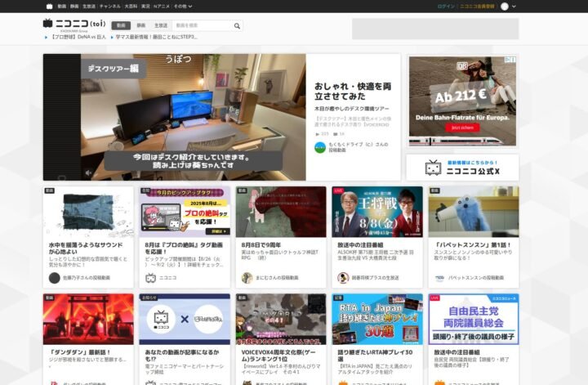Click the blue arrow before 【プロ野球】 headline
Image resolution: width=588 pixels, height=385 pixels.
(46, 37)
